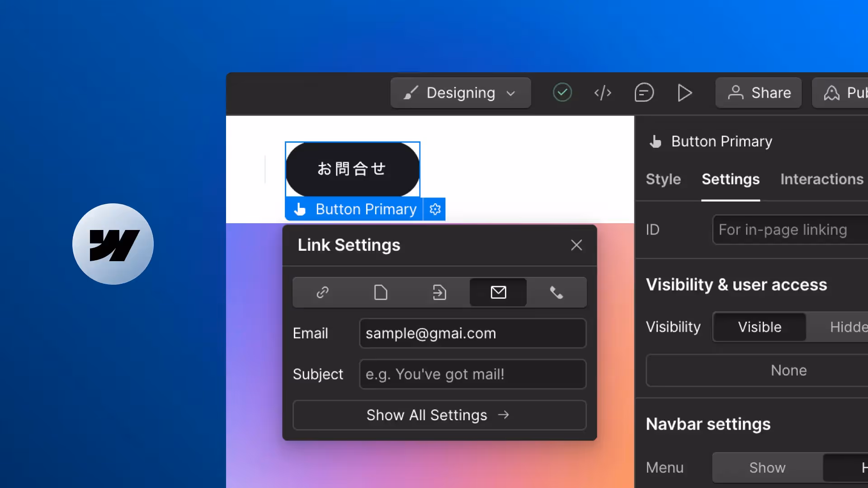Select the URL link type icon
Screen dimensions: 868x488
(322, 292)
